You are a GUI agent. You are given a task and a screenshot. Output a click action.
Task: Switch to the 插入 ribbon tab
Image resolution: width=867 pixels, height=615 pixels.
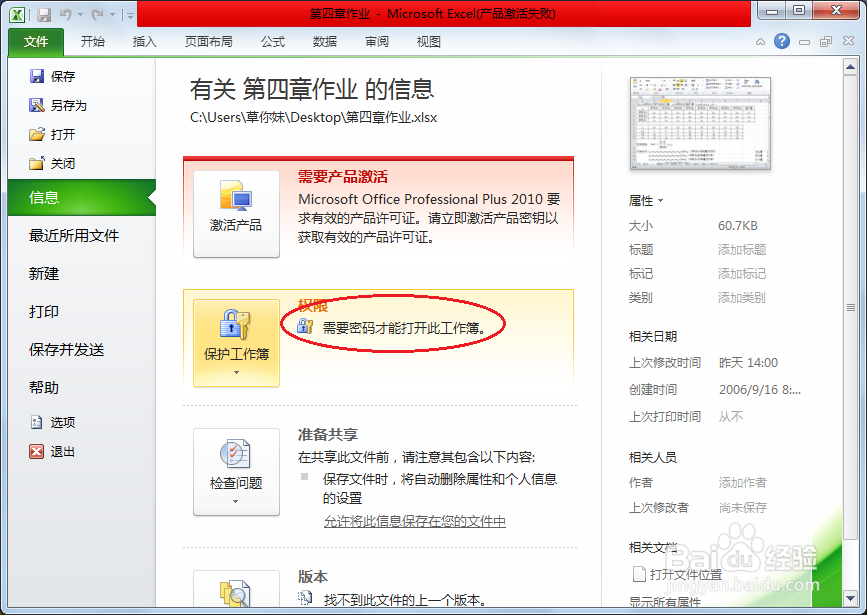coord(144,41)
